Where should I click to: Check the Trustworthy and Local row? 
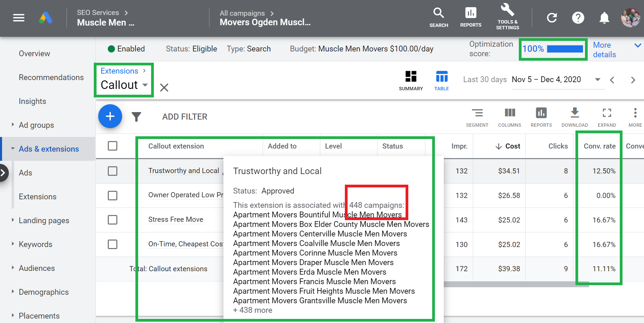coord(113,171)
